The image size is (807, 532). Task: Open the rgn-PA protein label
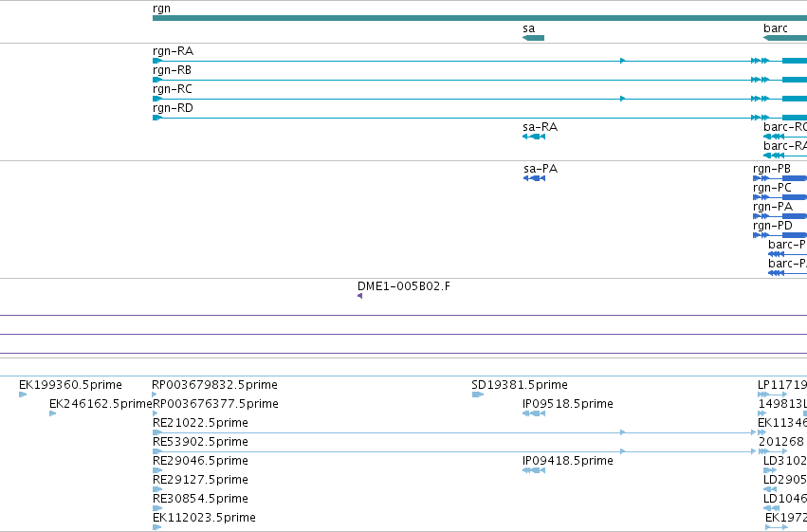tap(773, 207)
